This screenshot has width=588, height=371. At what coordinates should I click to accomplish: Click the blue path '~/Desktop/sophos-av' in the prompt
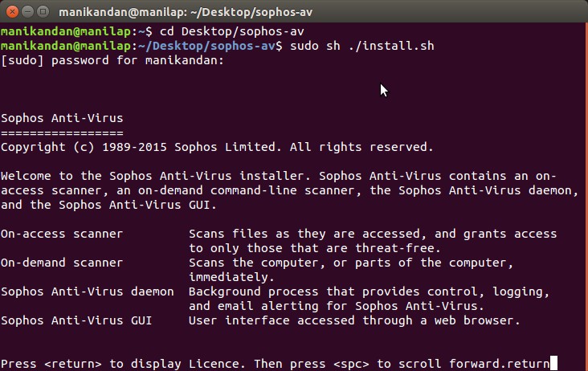coord(206,46)
